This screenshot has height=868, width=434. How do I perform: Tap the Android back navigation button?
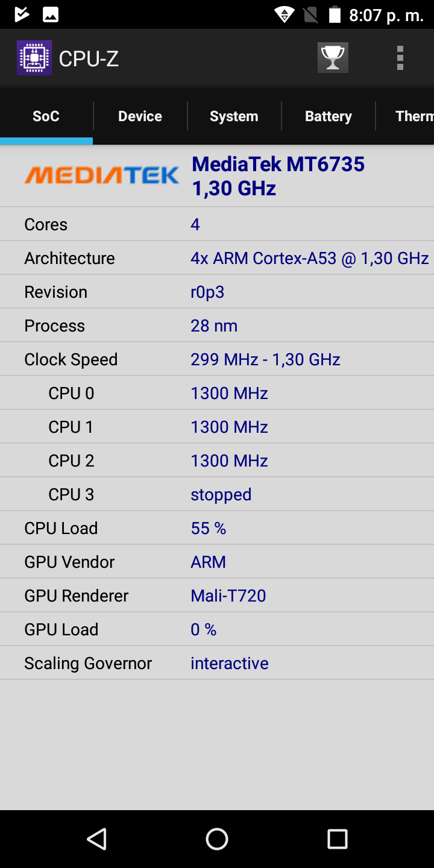(96, 838)
